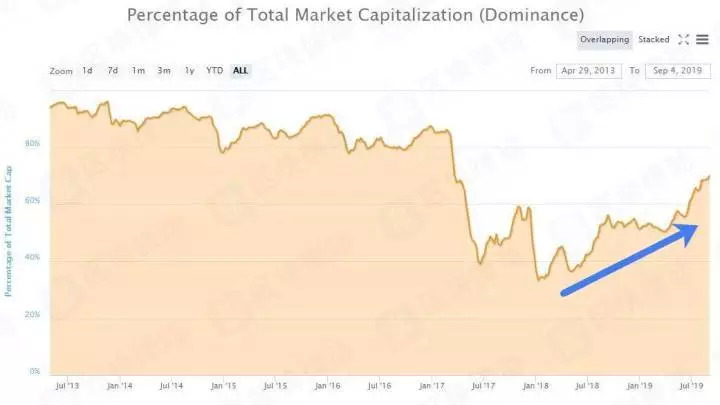Click the From date field
The image size is (720, 405).
[x=590, y=71]
